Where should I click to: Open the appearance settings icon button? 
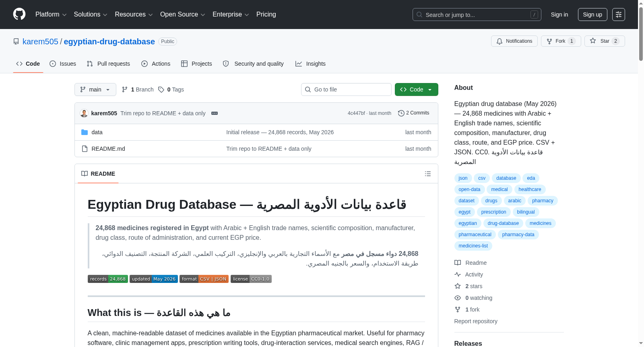tap(619, 15)
